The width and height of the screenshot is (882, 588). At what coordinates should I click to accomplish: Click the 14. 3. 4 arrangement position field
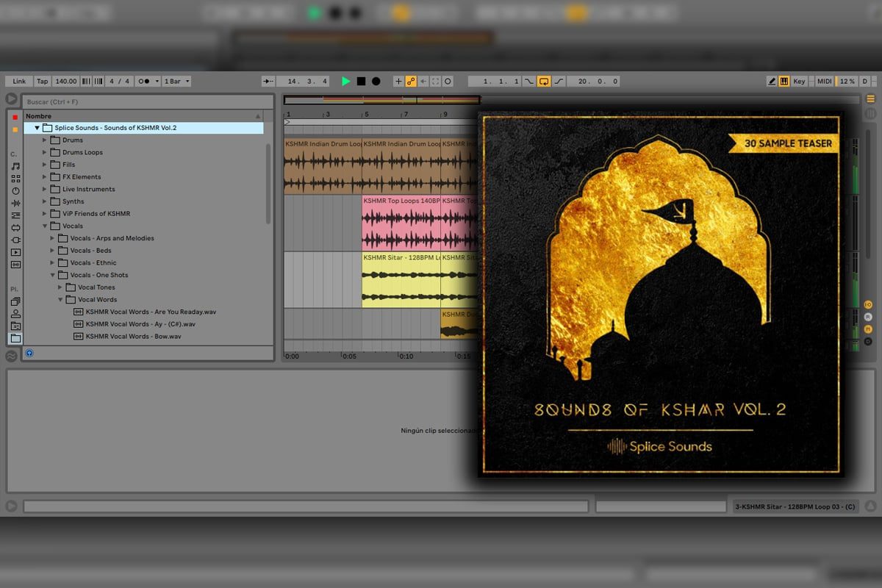303,82
